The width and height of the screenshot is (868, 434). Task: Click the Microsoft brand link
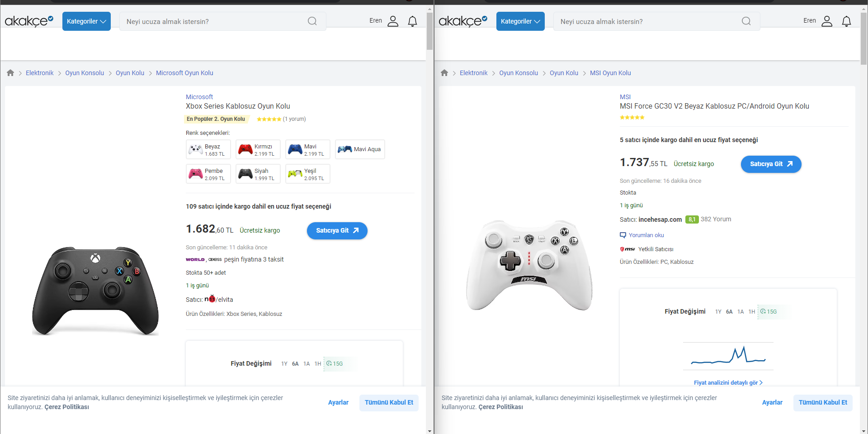(x=199, y=97)
